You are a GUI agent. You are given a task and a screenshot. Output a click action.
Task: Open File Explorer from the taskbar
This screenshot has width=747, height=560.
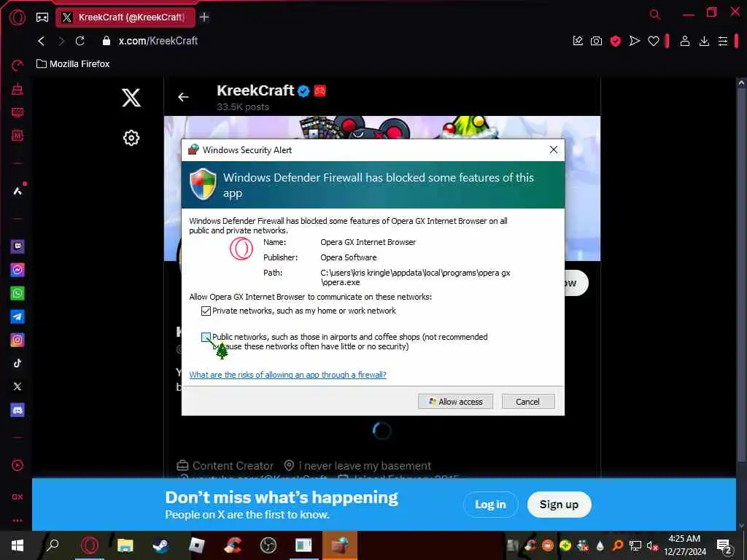(125, 545)
